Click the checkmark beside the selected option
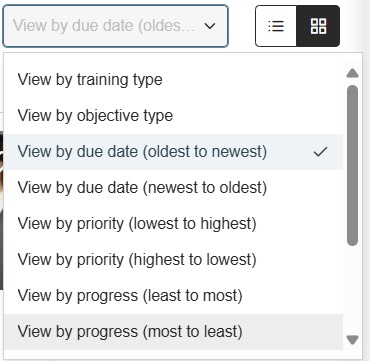370x361 pixels. (x=320, y=152)
